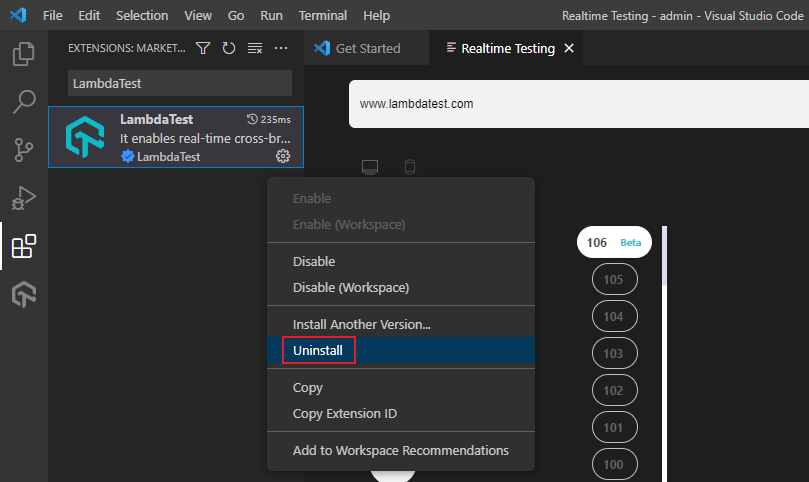Refresh the extensions list
The image size is (809, 482).
pos(229,48)
